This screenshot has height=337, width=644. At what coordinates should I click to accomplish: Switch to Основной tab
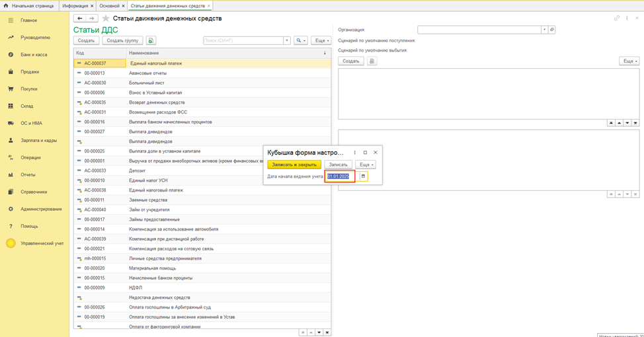click(x=109, y=6)
